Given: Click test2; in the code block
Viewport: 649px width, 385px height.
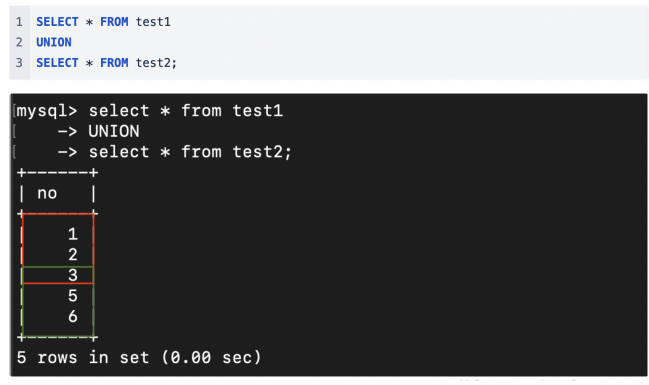Looking at the screenshot, I should (156, 63).
